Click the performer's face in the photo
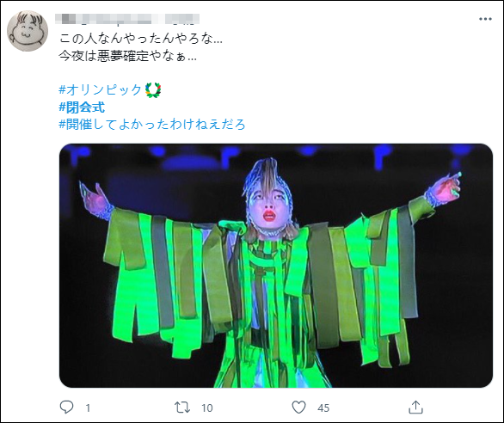The height and width of the screenshot is (423, 504). click(268, 207)
